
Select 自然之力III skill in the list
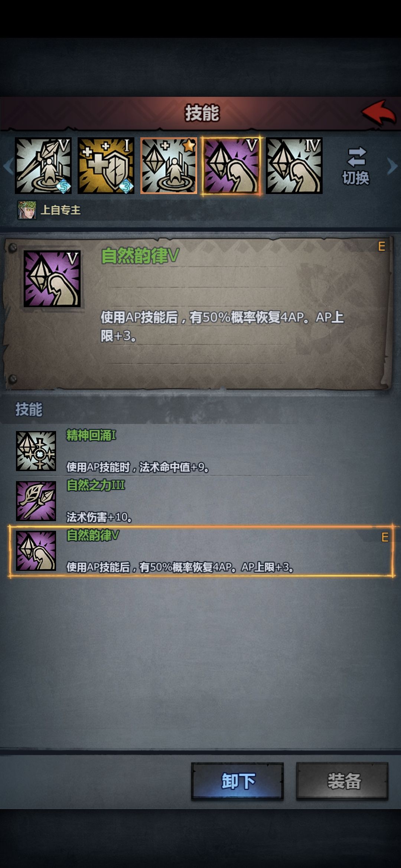click(x=200, y=501)
